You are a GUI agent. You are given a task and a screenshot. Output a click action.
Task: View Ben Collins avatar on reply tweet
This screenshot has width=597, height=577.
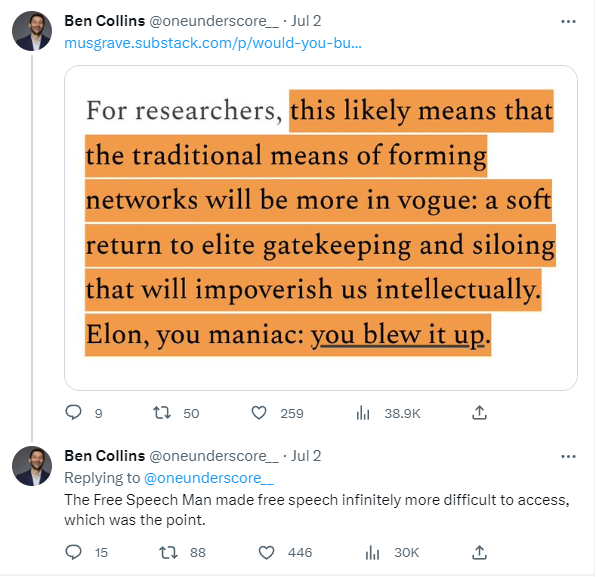(x=32, y=466)
